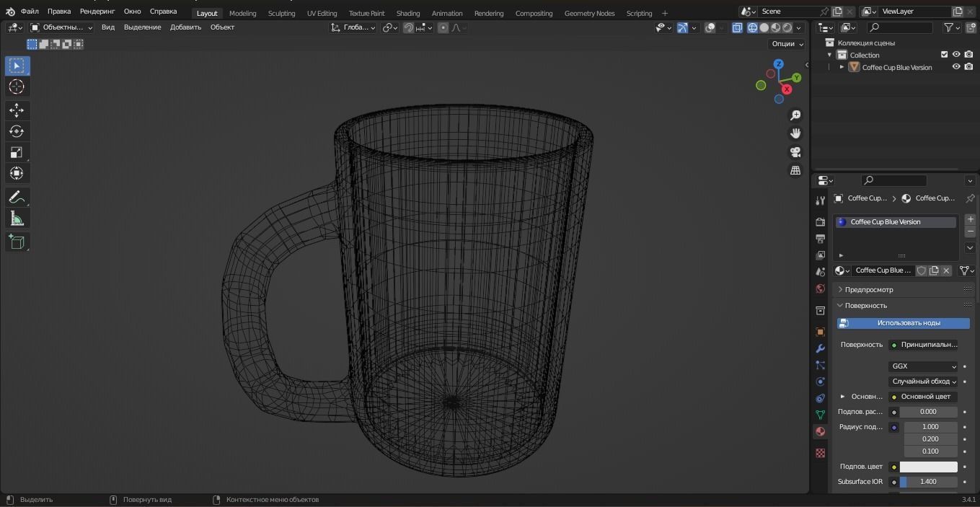Switch to the UV Editing workspace tab
Screen dimensions: 980x507
click(x=322, y=13)
